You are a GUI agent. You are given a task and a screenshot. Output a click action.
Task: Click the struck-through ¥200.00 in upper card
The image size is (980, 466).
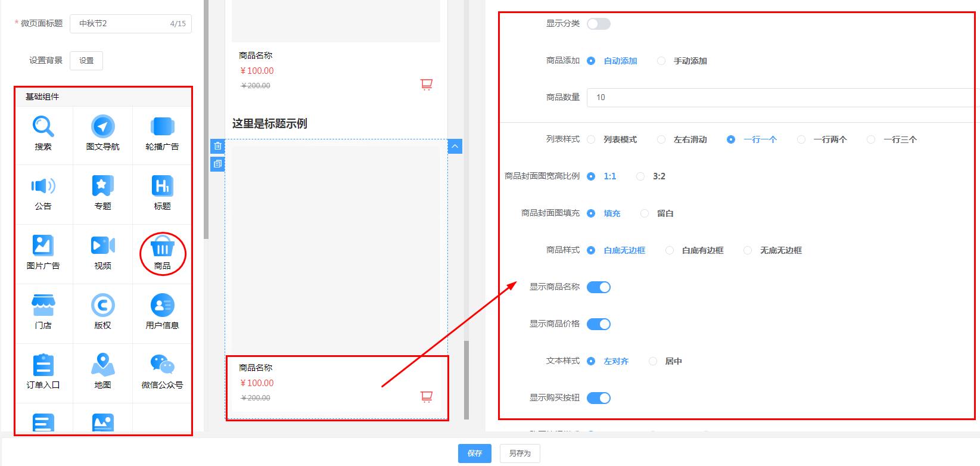[256, 86]
